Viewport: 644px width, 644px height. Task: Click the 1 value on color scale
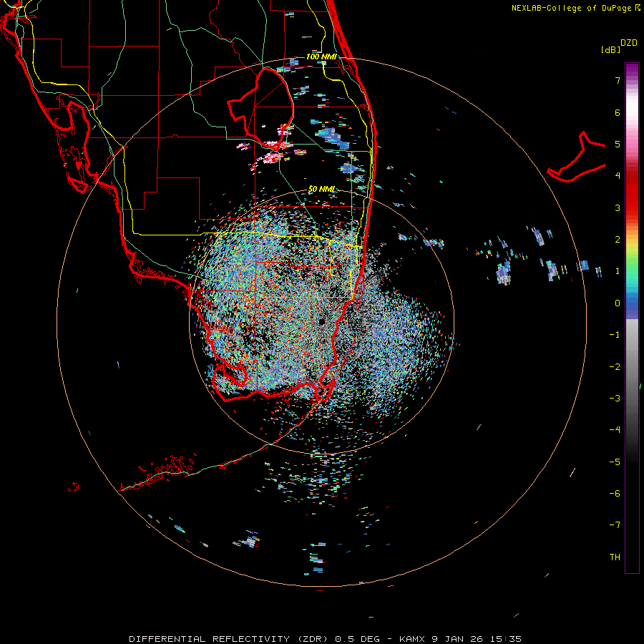(x=618, y=271)
